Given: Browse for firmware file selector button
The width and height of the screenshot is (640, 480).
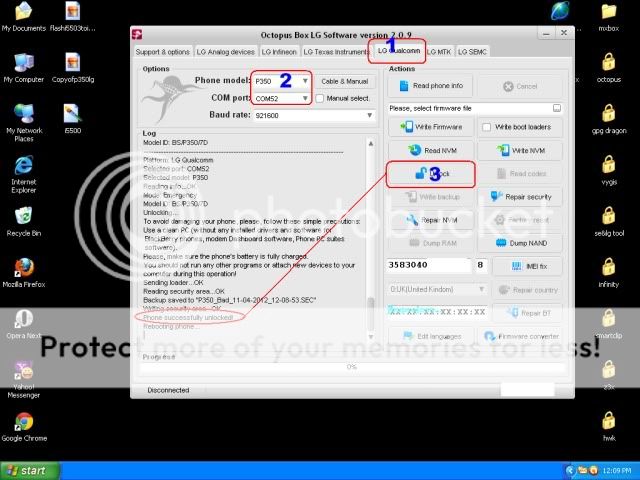Looking at the screenshot, I should tap(556, 108).
